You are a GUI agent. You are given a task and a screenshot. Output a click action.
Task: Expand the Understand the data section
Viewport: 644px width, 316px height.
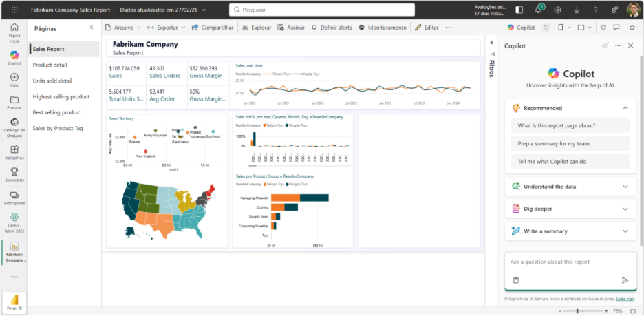pyautogui.click(x=625, y=187)
